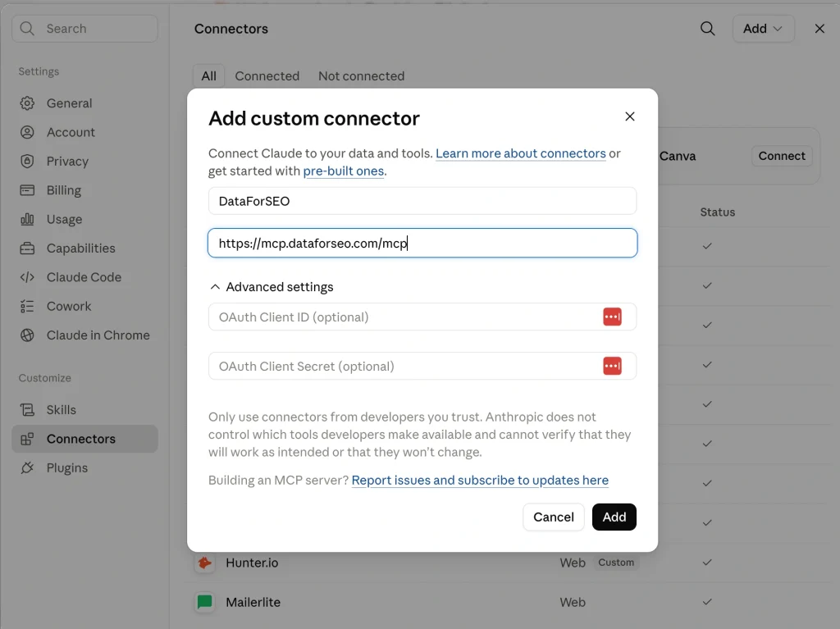Open Cowork settings
The height and width of the screenshot is (629, 840).
pyautogui.click(x=84, y=305)
